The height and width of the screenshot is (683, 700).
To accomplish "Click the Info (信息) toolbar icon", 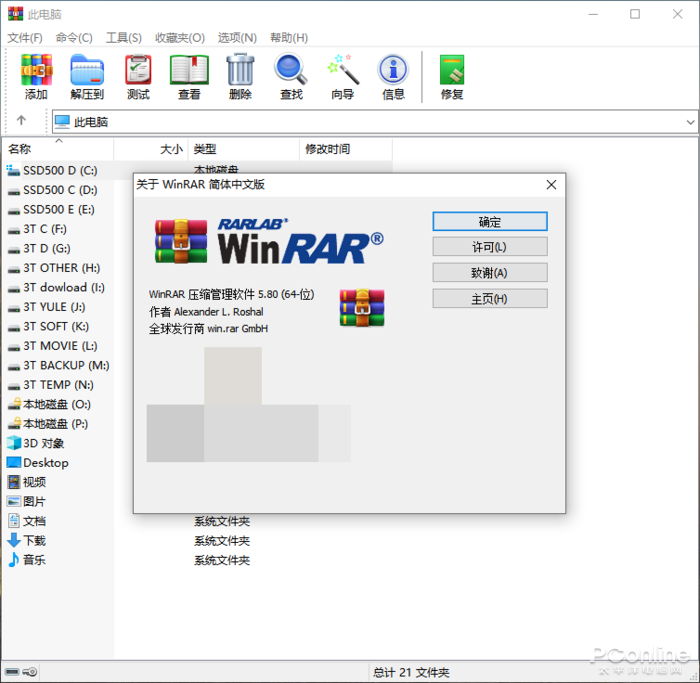I will click(x=393, y=70).
